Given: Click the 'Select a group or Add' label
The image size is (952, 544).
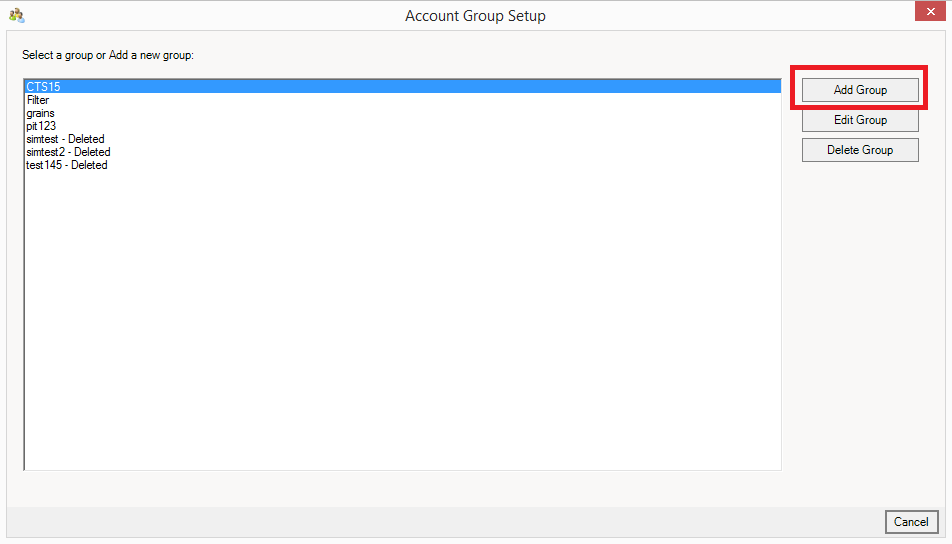Looking at the screenshot, I should pyautogui.click(x=108, y=55).
